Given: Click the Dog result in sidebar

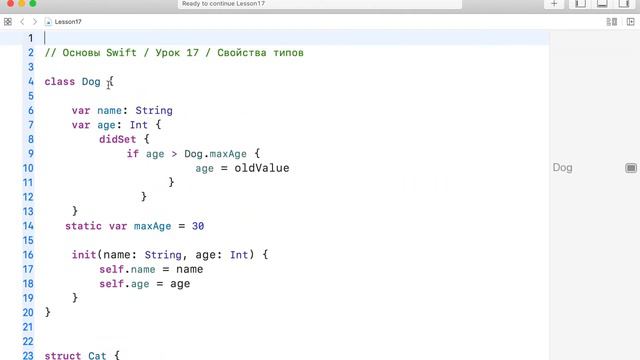Looking at the screenshot, I should point(562,168).
